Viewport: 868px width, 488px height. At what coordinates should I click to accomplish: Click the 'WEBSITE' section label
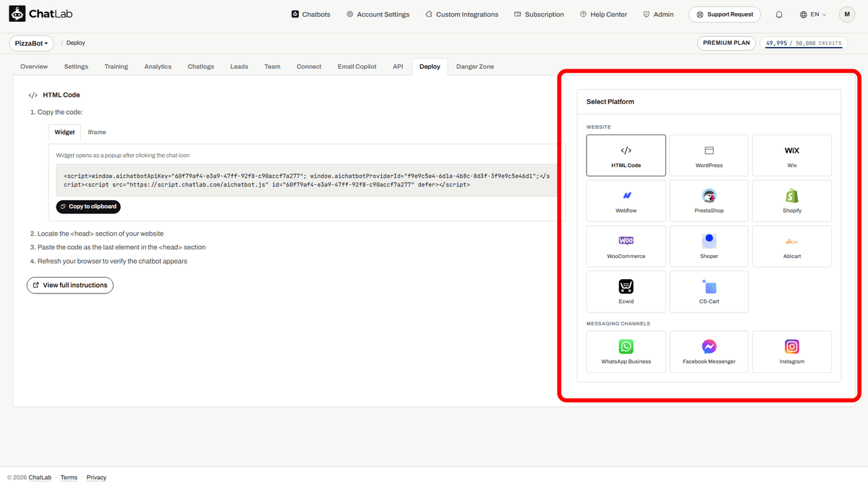pyautogui.click(x=599, y=127)
